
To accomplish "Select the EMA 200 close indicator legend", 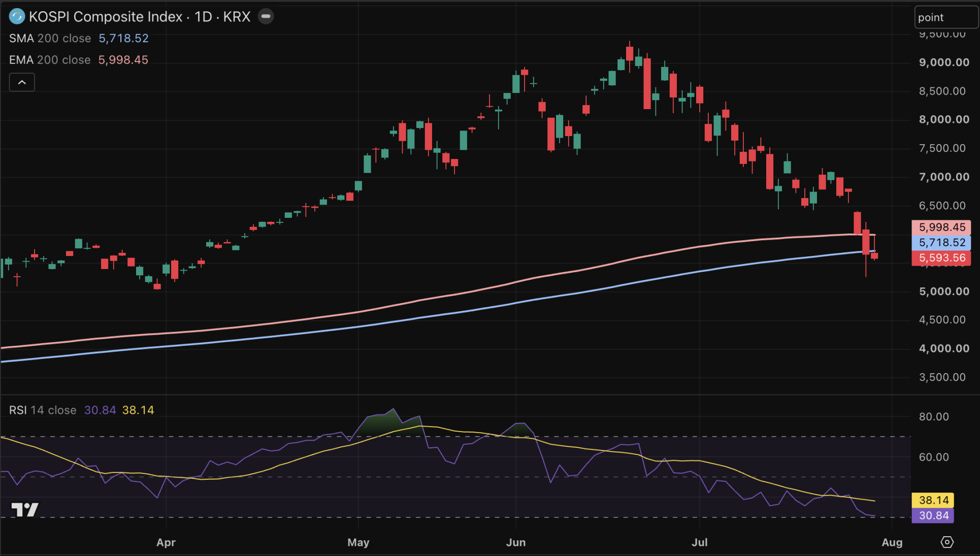I will tap(50, 60).
